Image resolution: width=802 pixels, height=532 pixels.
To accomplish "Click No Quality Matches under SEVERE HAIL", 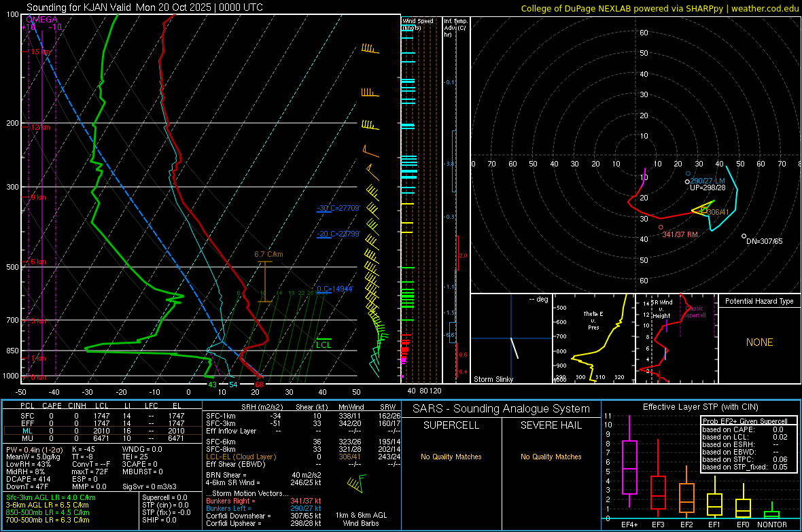I will 551,457.
